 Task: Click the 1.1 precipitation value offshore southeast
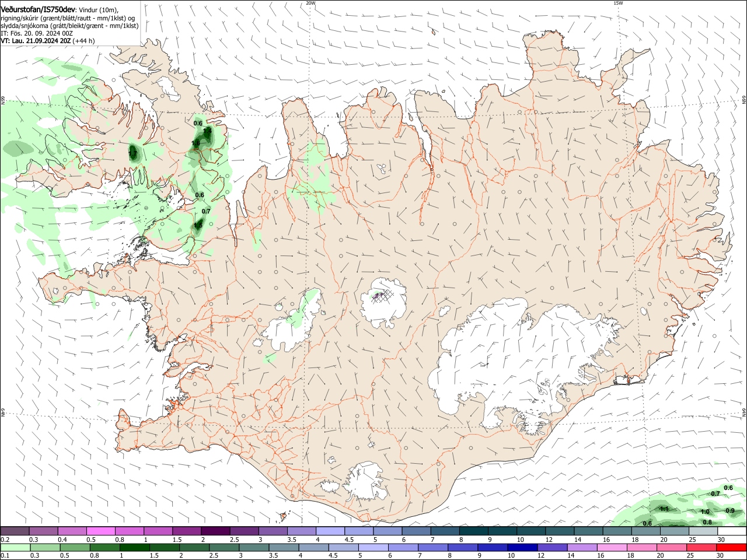tap(664, 509)
